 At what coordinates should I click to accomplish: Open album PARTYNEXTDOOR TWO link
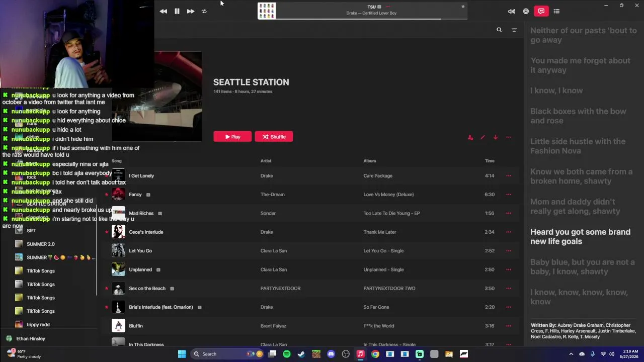(x=389, y=289)
